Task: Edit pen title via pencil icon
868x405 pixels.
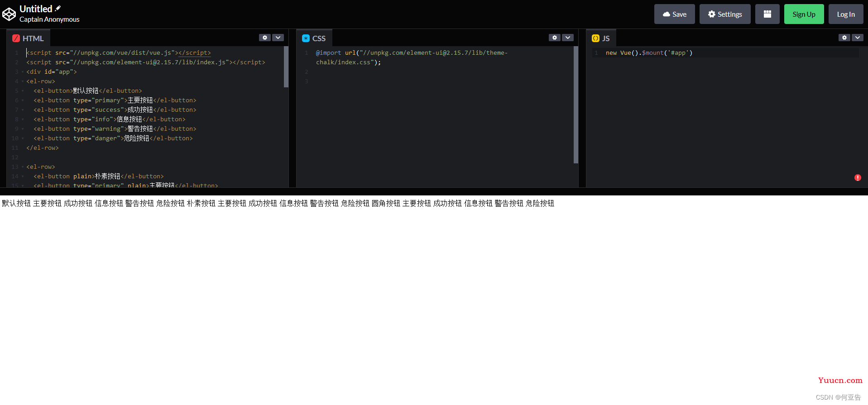Action: click(x=58, y=8)
